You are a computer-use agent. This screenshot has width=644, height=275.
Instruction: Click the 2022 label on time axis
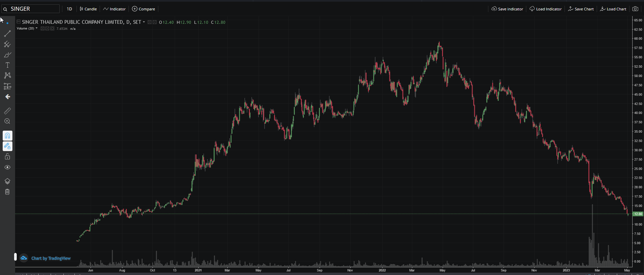pyautogui.click(x=382, y=270)
